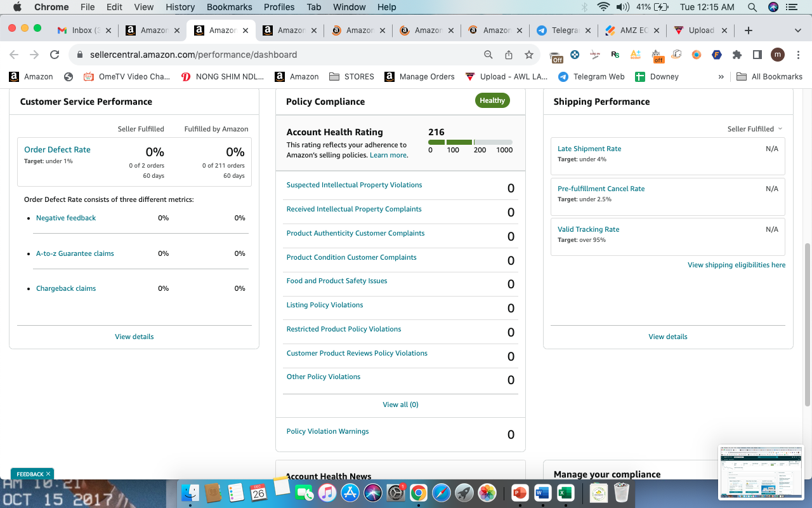Click the Account Health Rating bar
The height and width of the screenshot is (508, 812).
pos(470,142)
